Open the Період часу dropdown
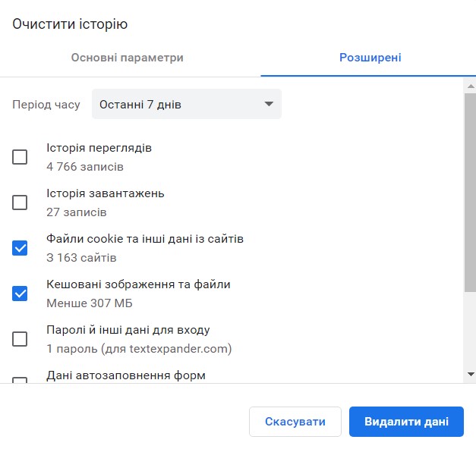 (x=187, y=104)
